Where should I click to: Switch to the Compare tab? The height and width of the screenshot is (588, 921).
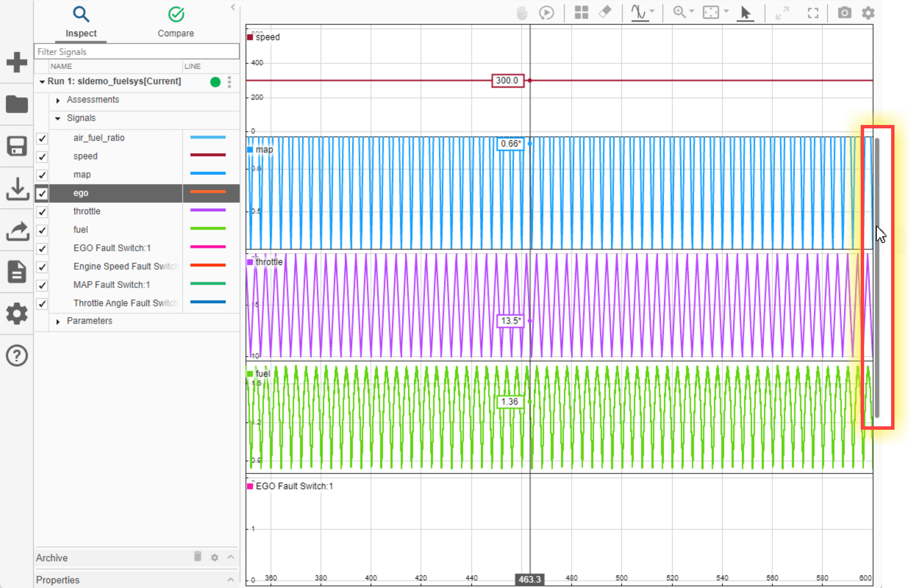(176, 22)
